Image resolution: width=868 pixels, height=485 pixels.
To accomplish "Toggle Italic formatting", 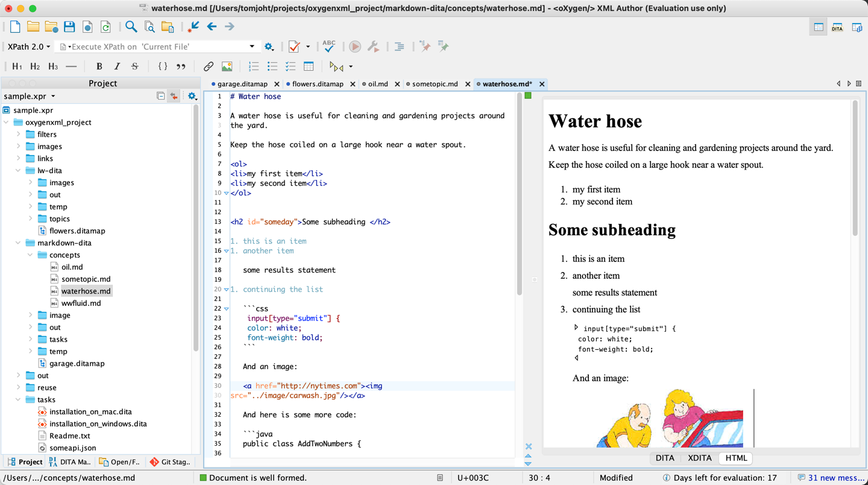I will point(117,66).
